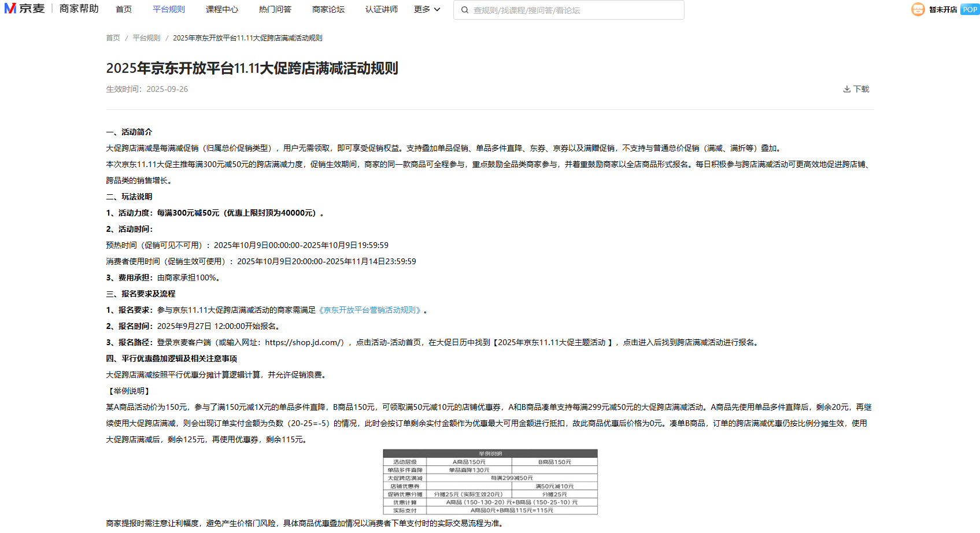The width and height of the screenshot is (980, 533).
Task: Click 平台规则 in the breadcrumb
Action: pos(146,38)
